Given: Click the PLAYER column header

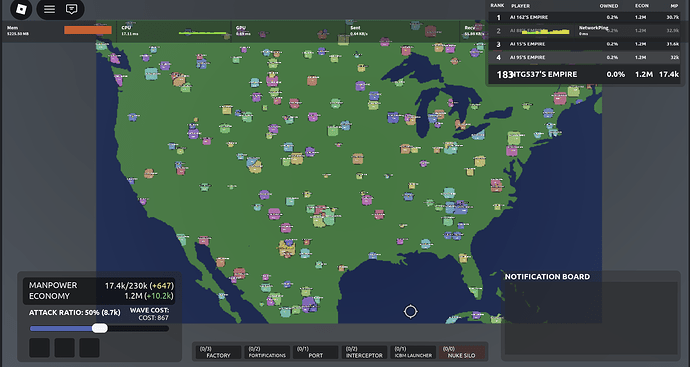Looking at the screenshot, I should 520,6.
